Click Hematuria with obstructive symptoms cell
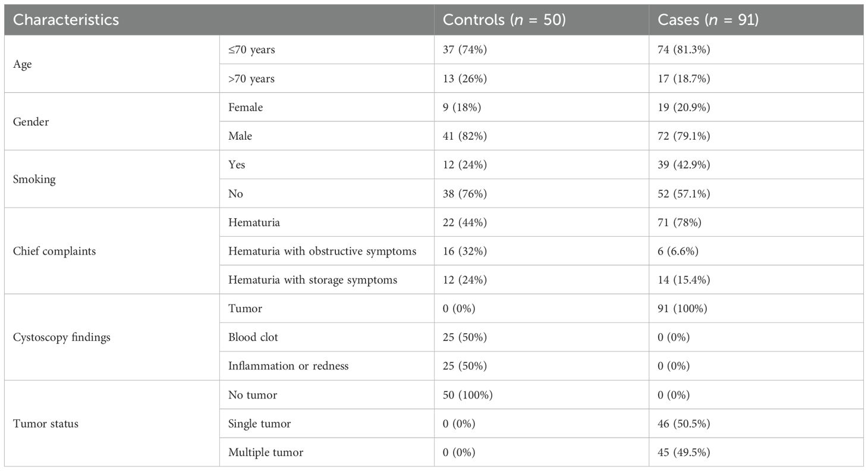This screenshot has height=471, width=868. point(322,251)
